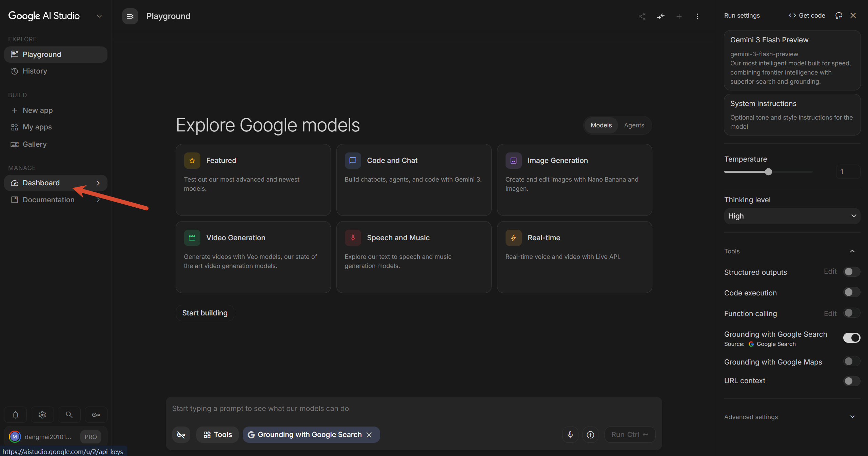868x456 pixels.
Task: Open the Google AI Studio dropdown chevron
Action: pyautogui.click(x=99, y=16)
